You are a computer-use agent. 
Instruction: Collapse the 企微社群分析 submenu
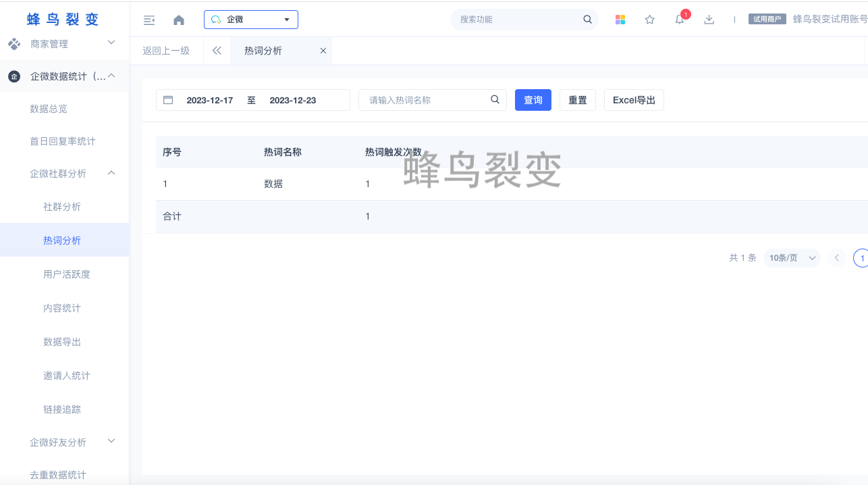(x=112, y=173)
